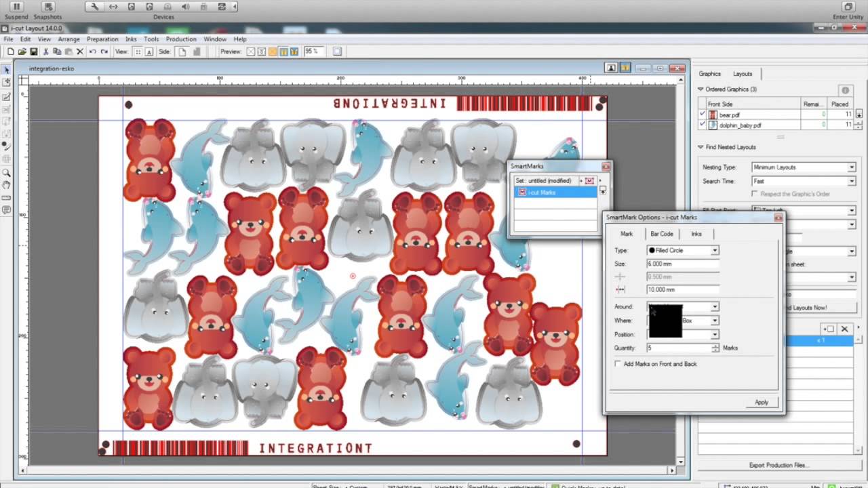The image size is (868, 488).
Task: Select the zoom magnifier tool
Action: [x=6, y=173]
